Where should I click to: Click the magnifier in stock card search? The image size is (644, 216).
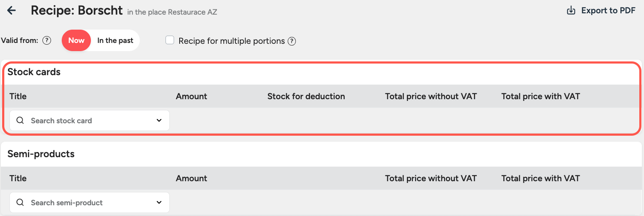click(x=20, y=121)
